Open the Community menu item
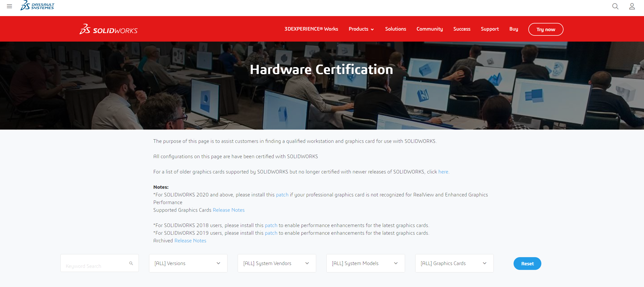The width and height of the screenshot is (644, 287). pos(430,29)
